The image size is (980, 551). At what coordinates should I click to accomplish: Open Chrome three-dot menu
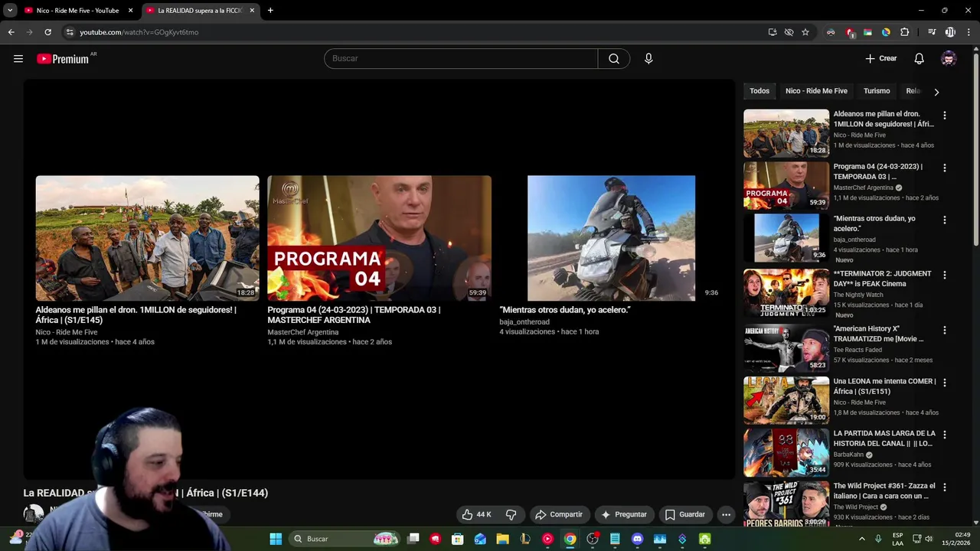(967, 32)
